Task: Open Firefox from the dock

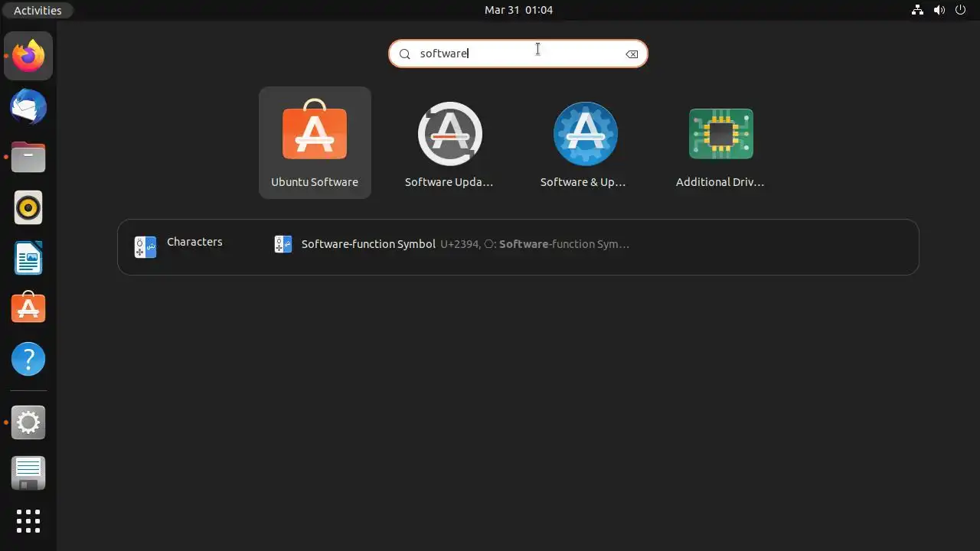Action: tap(28, 56)
